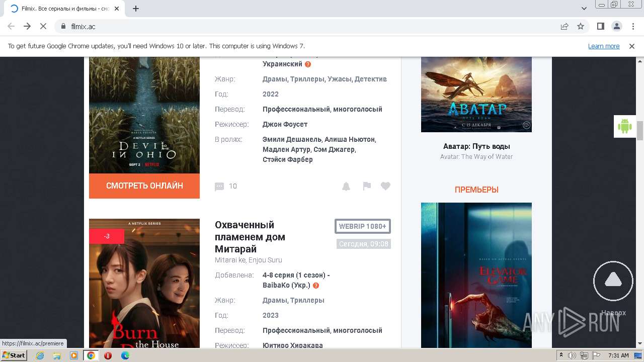
Task: Open the Learn more link
Action: pyautogui.click(x=604, y=46)
